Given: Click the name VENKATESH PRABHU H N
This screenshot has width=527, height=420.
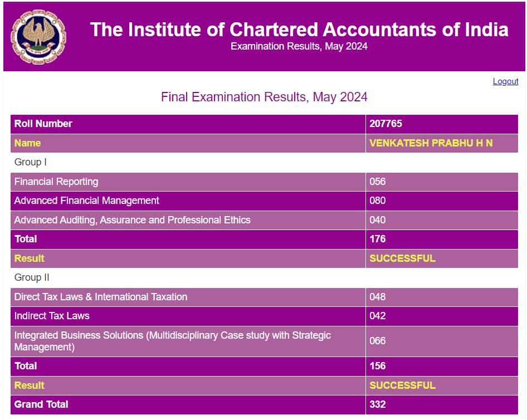Looking at the screenshot, I should 431,143.
